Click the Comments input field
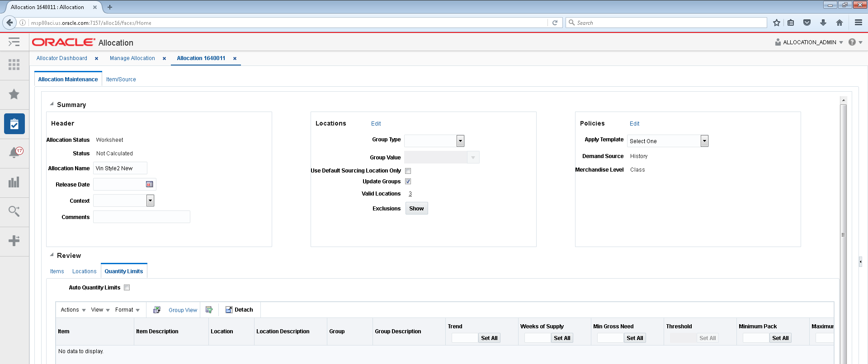 (x=142, y=217)
